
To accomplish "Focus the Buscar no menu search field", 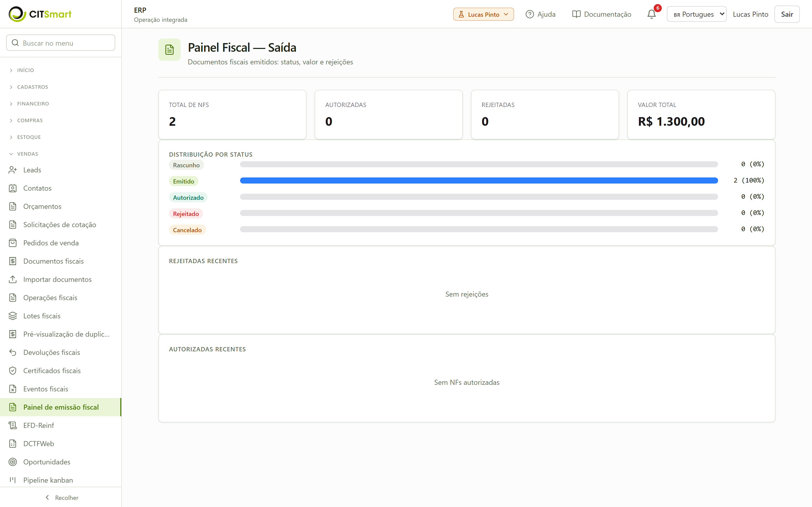I will point(61,43).
